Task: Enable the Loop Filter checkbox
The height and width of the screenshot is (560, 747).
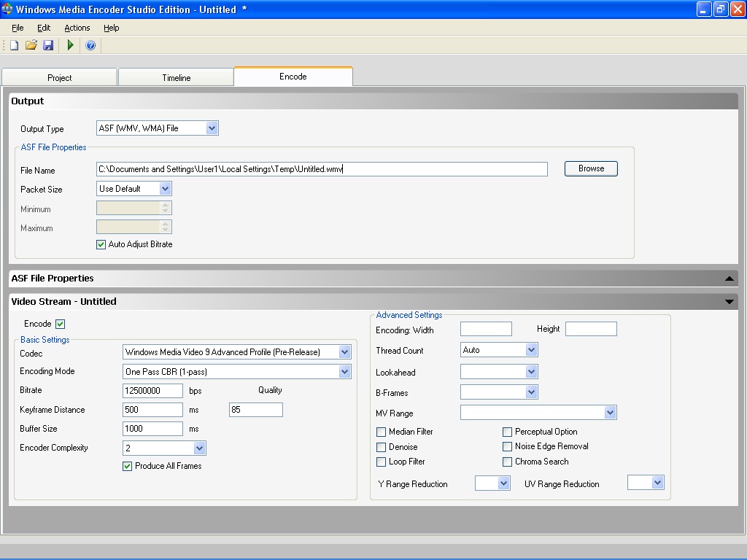Action: tap(381, 462)
